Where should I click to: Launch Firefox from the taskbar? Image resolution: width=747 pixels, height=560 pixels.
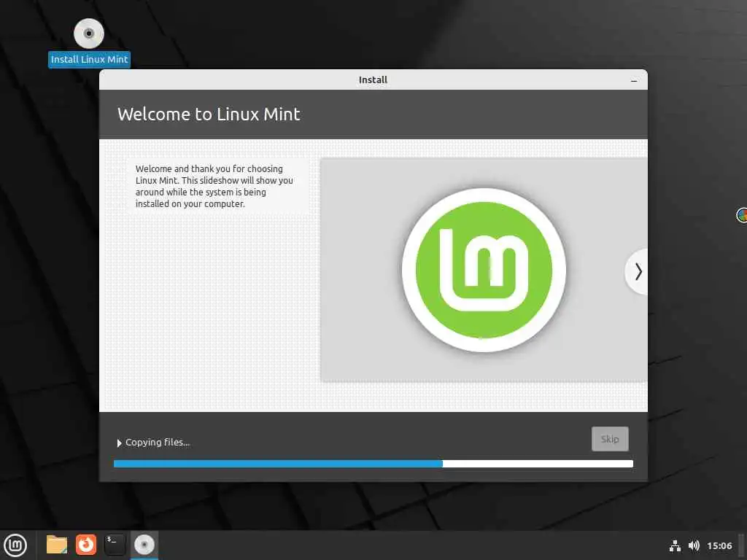(86, 545)
